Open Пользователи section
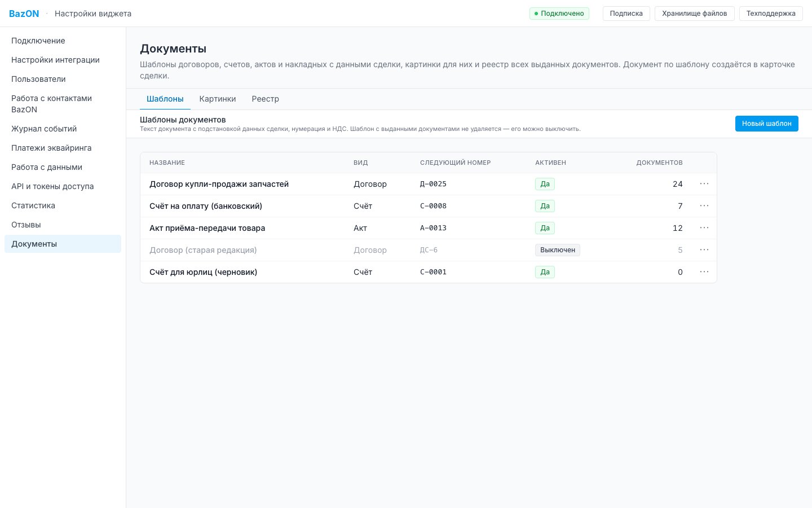Viewport: 812px width, 508px height. click(63, 79)
